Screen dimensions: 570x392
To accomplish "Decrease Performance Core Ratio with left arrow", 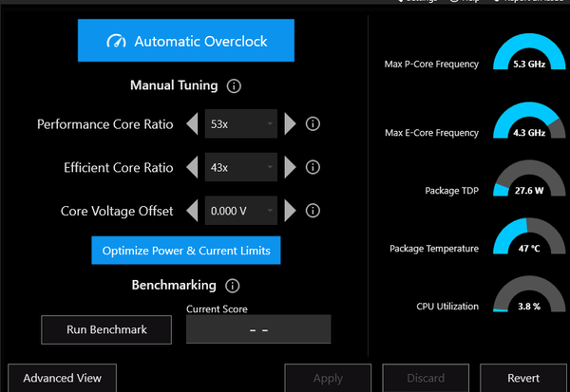I will (x=193, y=124).
